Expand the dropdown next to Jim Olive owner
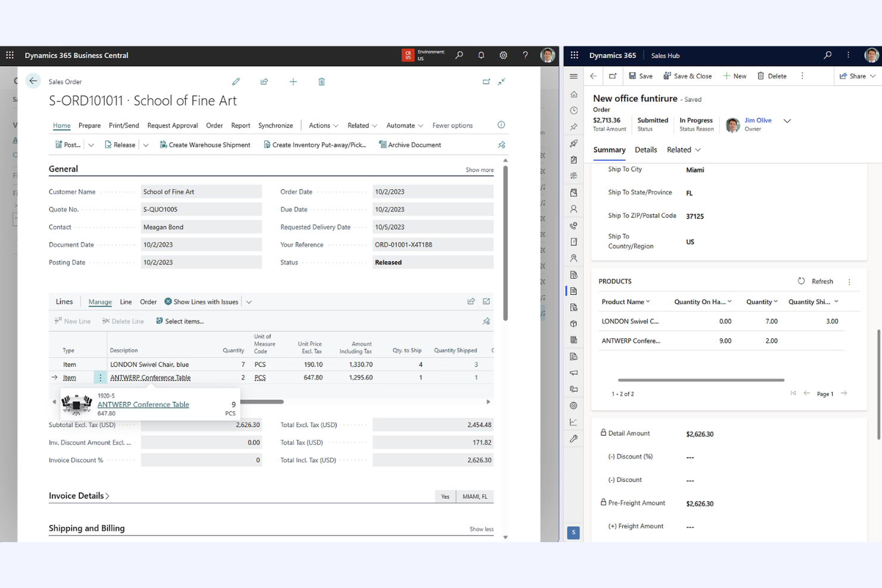 click(787, 120)
